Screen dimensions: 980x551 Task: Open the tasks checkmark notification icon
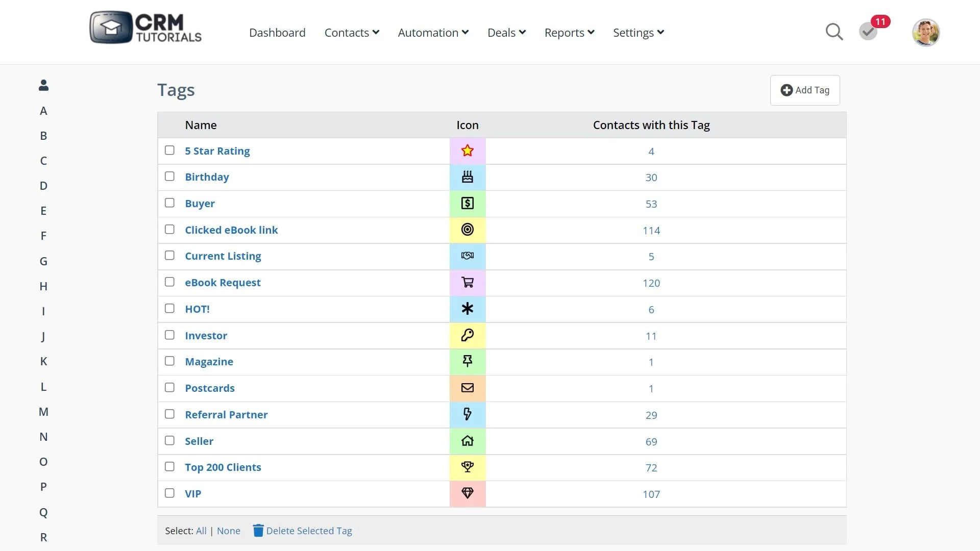[x=868, y=32]
